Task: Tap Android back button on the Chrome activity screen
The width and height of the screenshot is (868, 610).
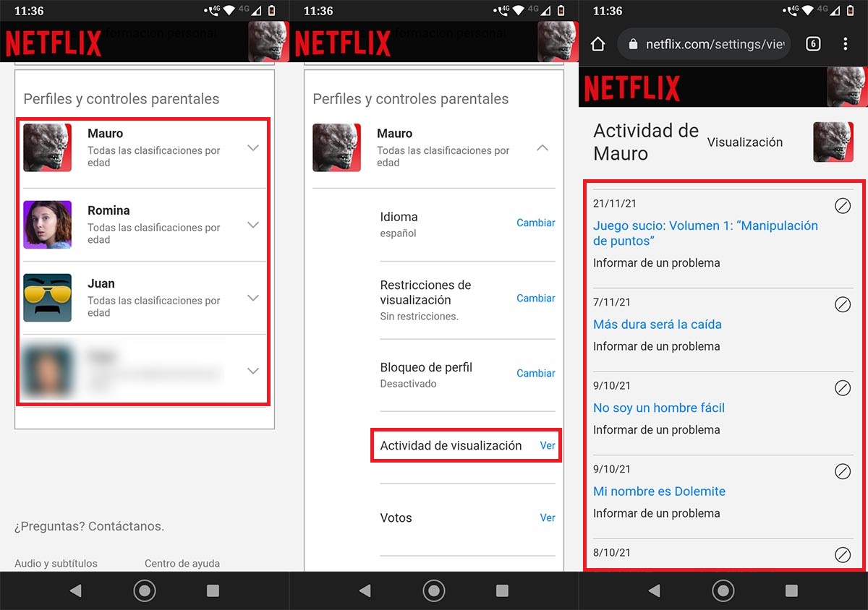Action: 654,590
